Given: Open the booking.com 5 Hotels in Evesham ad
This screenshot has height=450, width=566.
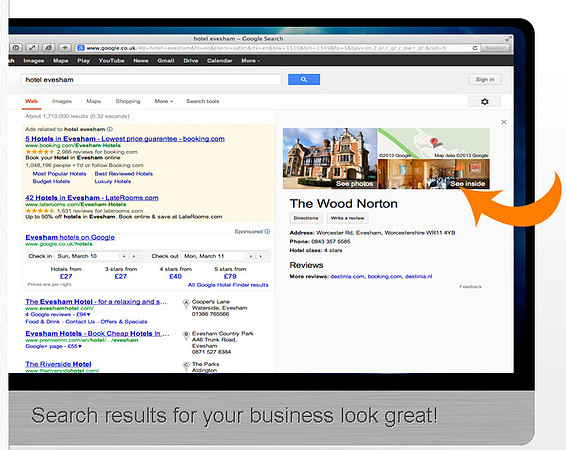Looking at the screenshot, I should click(125, 139).
